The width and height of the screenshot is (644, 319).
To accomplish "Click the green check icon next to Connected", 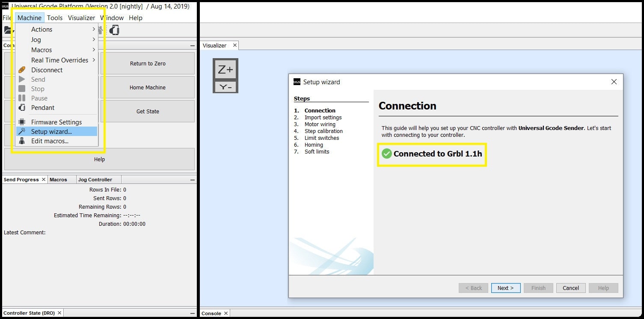I will coord(387,154).
